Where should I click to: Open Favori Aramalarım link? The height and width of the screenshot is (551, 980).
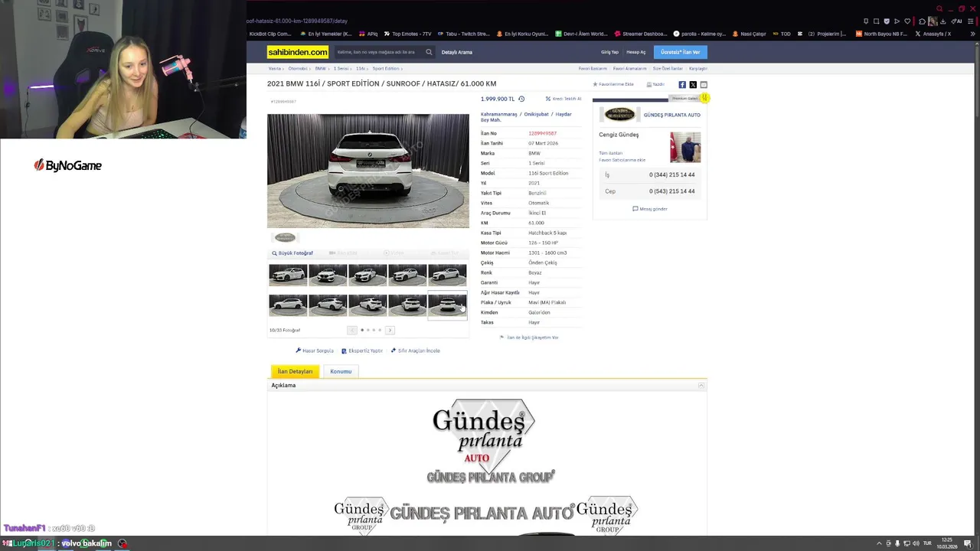pos(630,69)
